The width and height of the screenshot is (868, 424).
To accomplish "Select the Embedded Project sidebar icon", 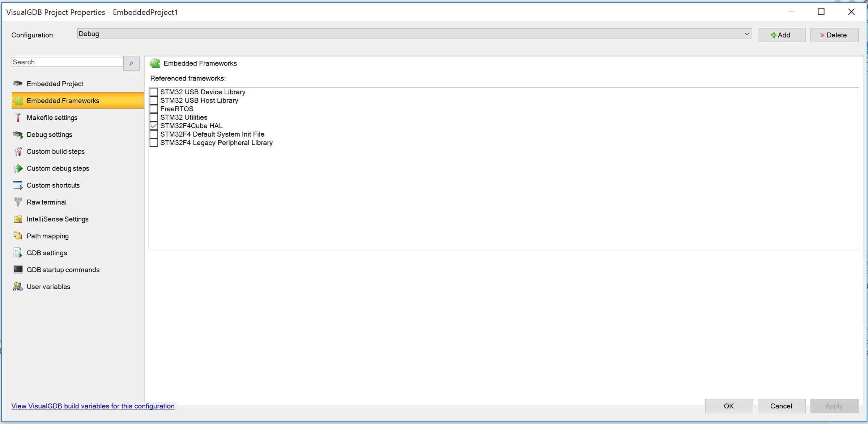I will pyautogui.click(x=17, y=83).
